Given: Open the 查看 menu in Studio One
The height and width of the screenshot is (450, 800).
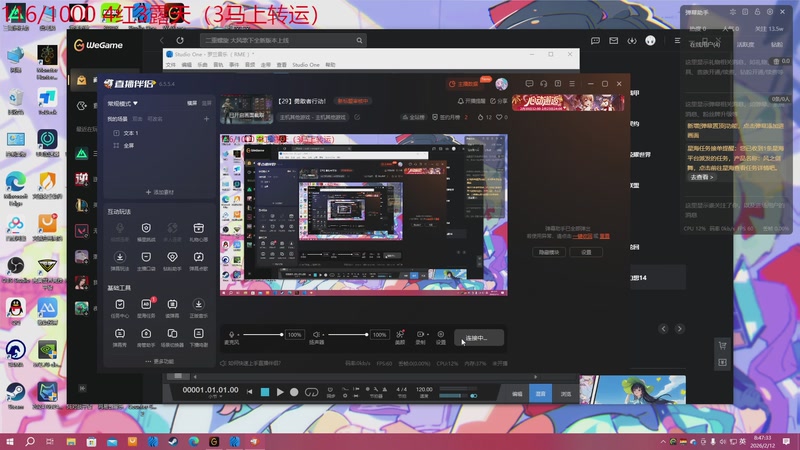Looking at the screenshot, I should pyautogui.click(x=282, y=65).
